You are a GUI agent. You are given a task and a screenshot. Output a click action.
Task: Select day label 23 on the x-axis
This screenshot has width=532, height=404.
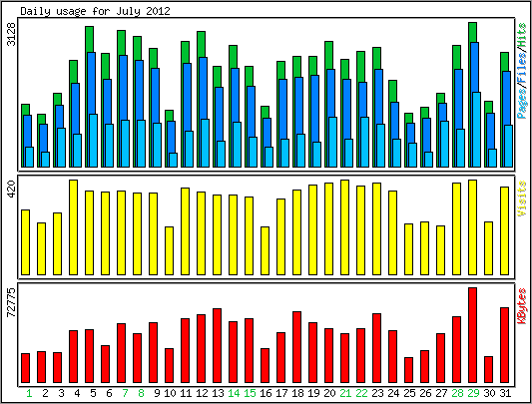[377, 393]
